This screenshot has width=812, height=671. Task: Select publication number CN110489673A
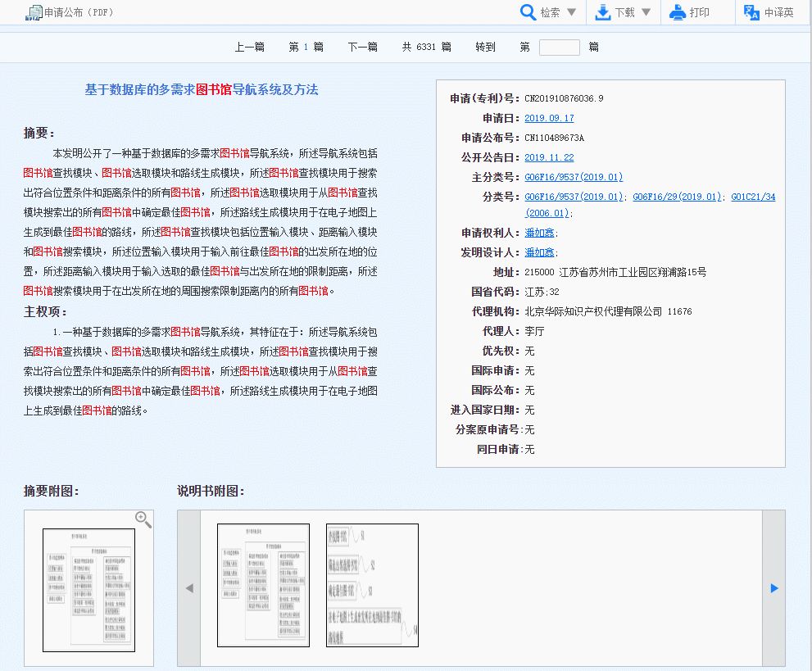pyautogui.click(x=554, y=138)
